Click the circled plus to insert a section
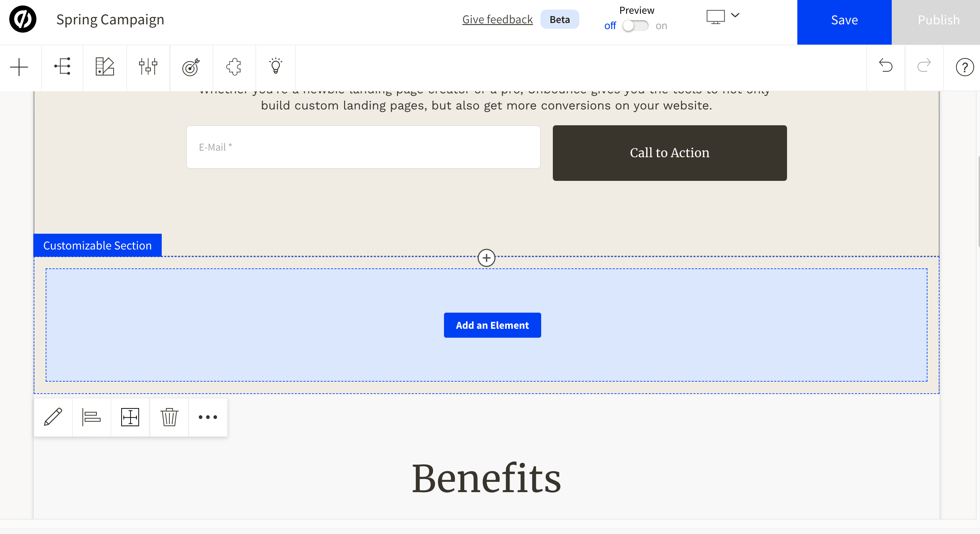The image size is (980, 534). pyautogui.click(x=486, y=258)
